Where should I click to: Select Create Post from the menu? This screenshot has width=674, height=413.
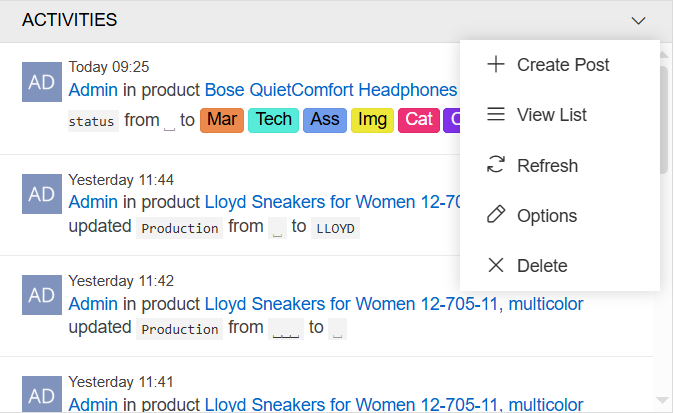click(x=563, y=65)
